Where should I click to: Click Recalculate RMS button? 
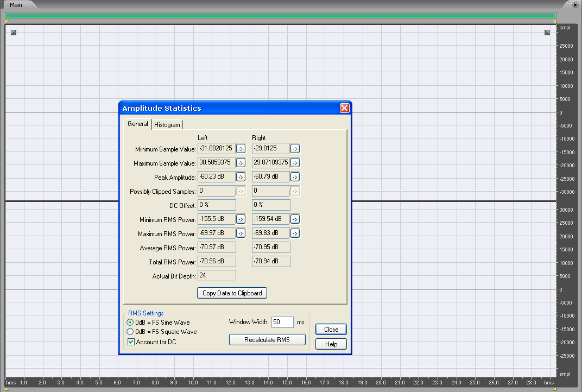point(267,340)
